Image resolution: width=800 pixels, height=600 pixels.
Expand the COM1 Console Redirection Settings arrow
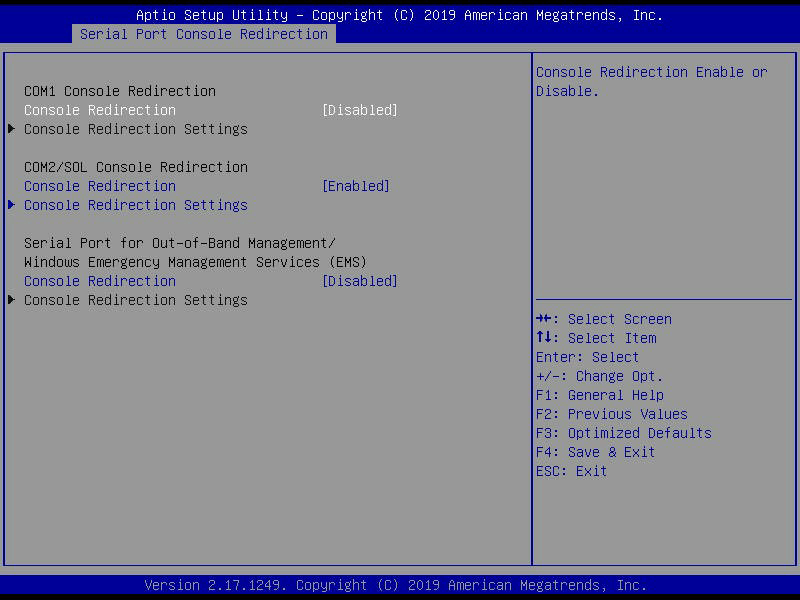tap(11, 129)
